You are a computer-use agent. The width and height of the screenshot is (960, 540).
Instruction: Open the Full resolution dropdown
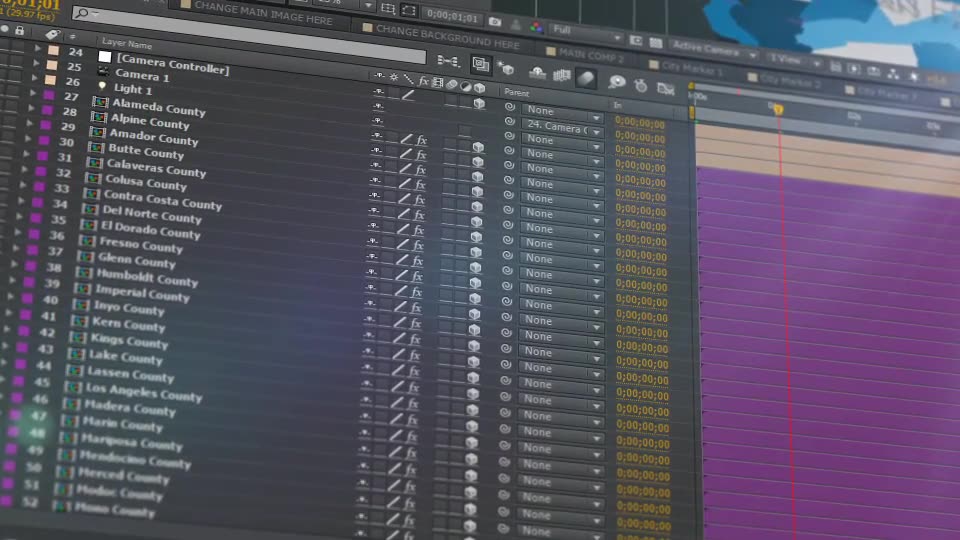[x=586, y=33]
